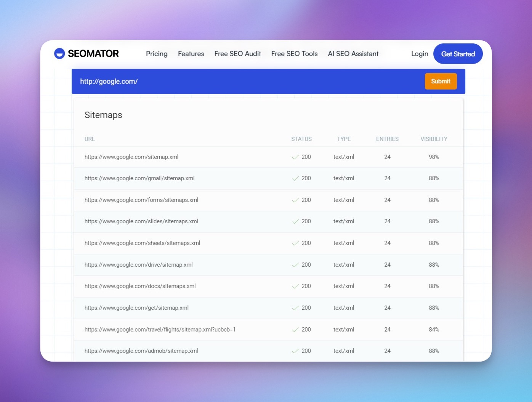Sort by the STATUS column header
The height and width of the screenshot is (402, 532).
pos(301,139)
